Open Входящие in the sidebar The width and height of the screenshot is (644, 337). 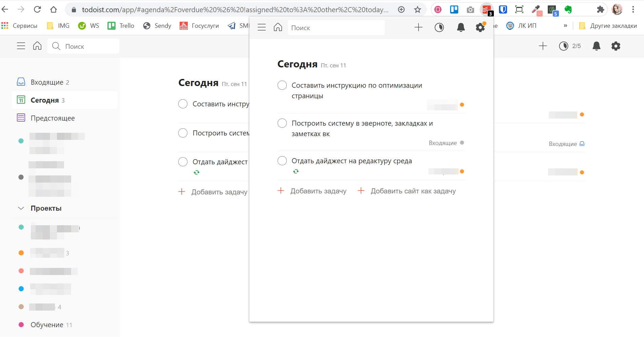[47, 82]
